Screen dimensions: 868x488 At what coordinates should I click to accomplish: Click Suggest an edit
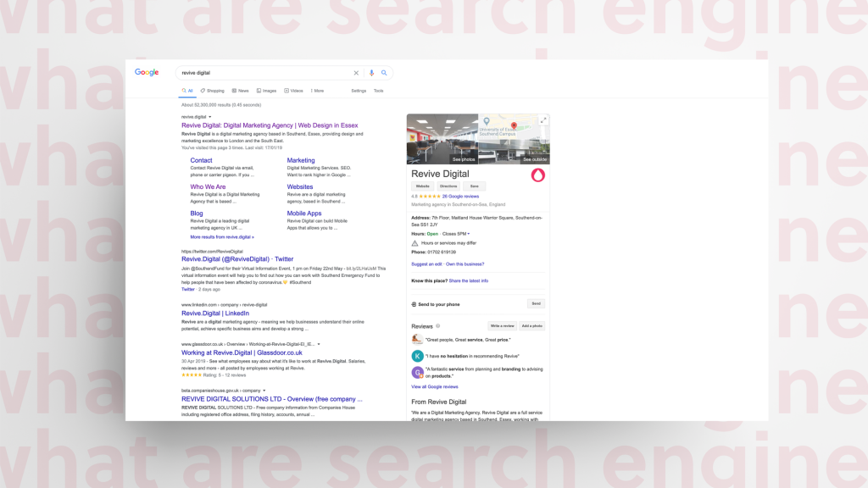click(426, 264)
